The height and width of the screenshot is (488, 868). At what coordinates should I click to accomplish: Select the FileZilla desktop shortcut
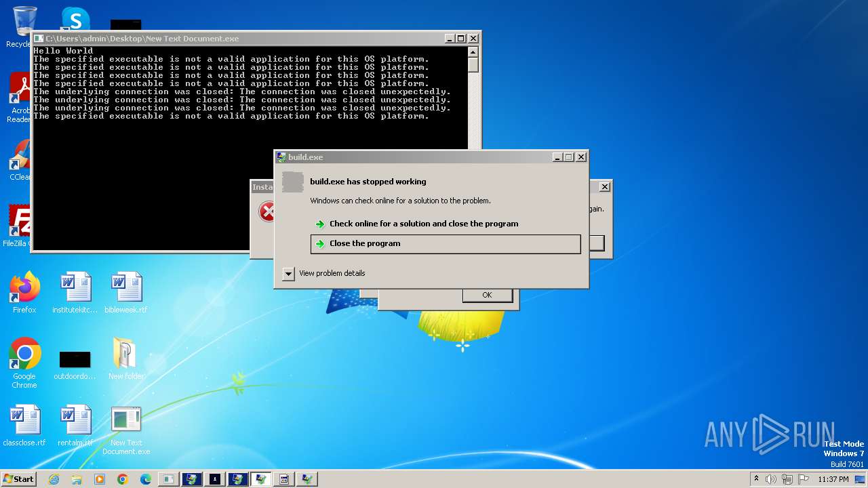pos(18,226)
